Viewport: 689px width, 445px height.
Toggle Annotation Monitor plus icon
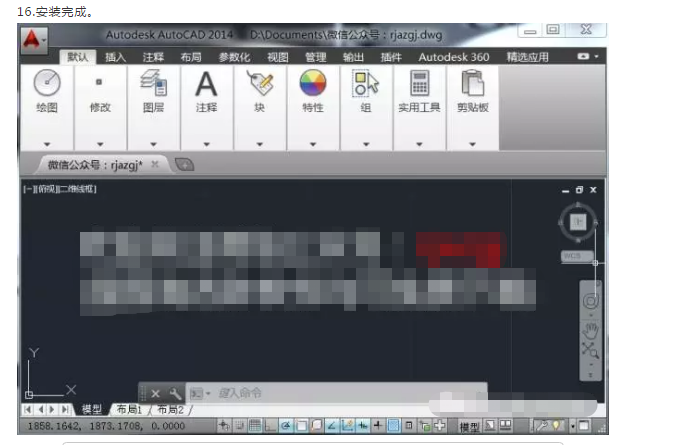coord(439,425)
